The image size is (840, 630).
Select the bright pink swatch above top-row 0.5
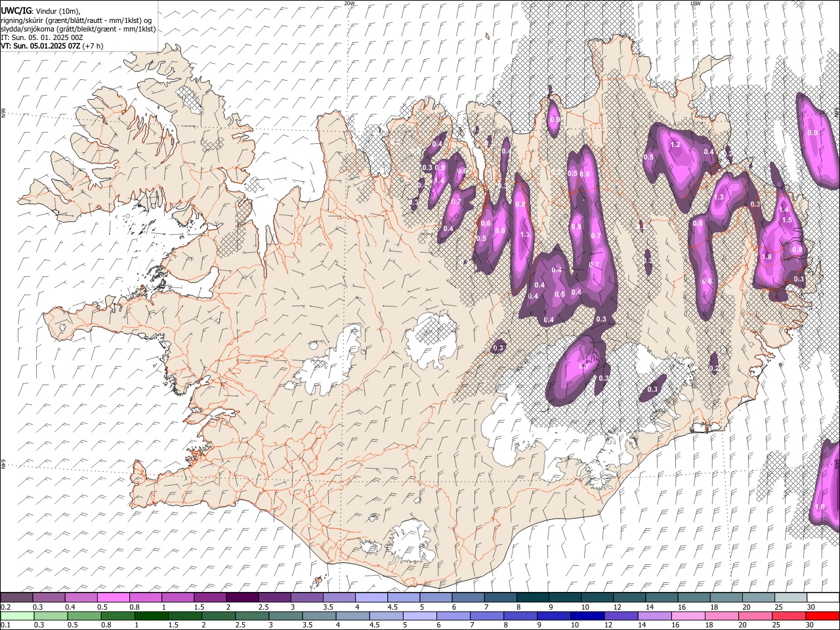(113, 597)
